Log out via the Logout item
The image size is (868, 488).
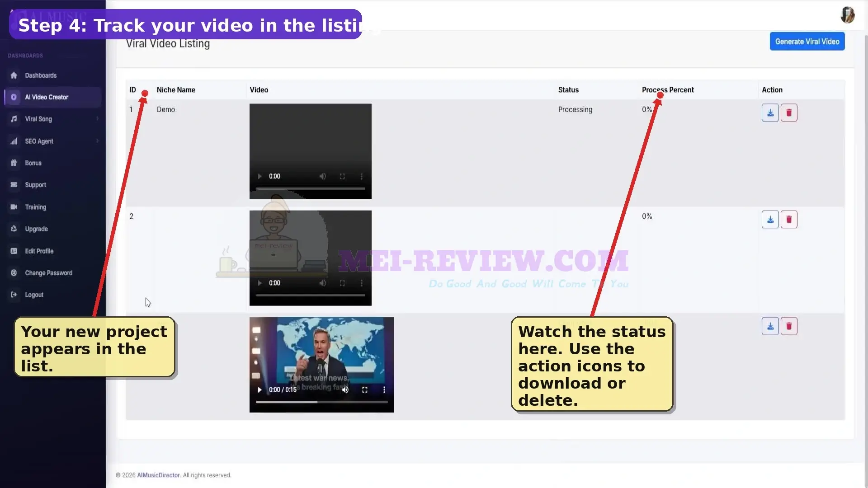[53, 295]
